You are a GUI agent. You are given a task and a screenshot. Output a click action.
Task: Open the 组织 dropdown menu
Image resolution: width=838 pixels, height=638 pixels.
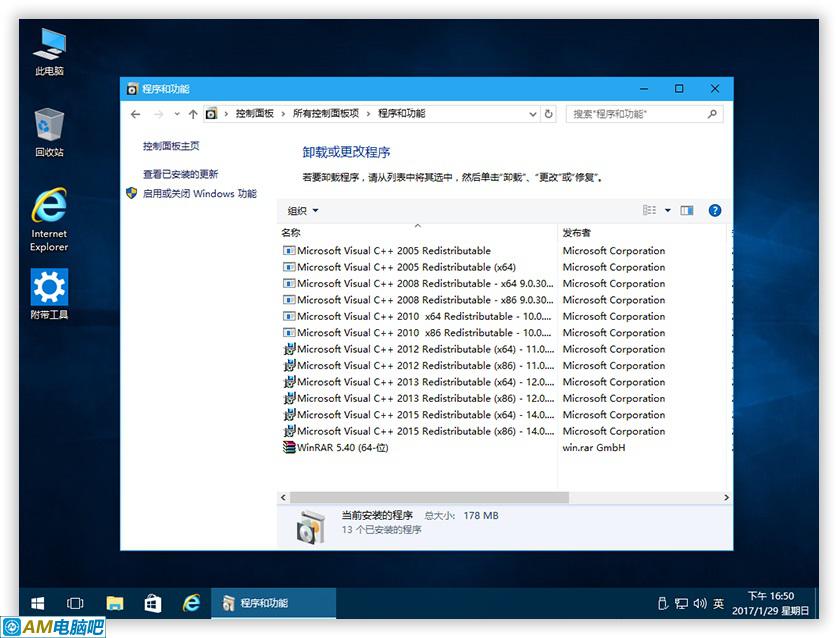coord(302,211)
